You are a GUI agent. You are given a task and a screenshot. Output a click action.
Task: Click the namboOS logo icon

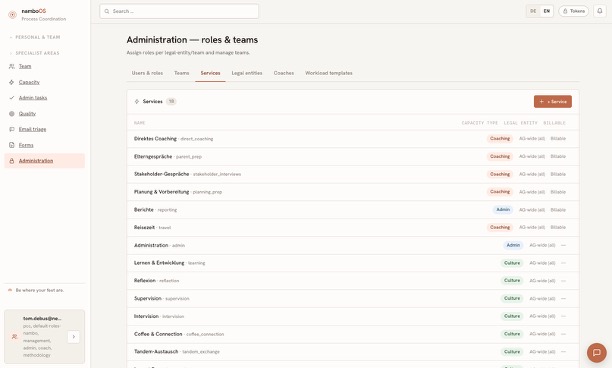12,15
